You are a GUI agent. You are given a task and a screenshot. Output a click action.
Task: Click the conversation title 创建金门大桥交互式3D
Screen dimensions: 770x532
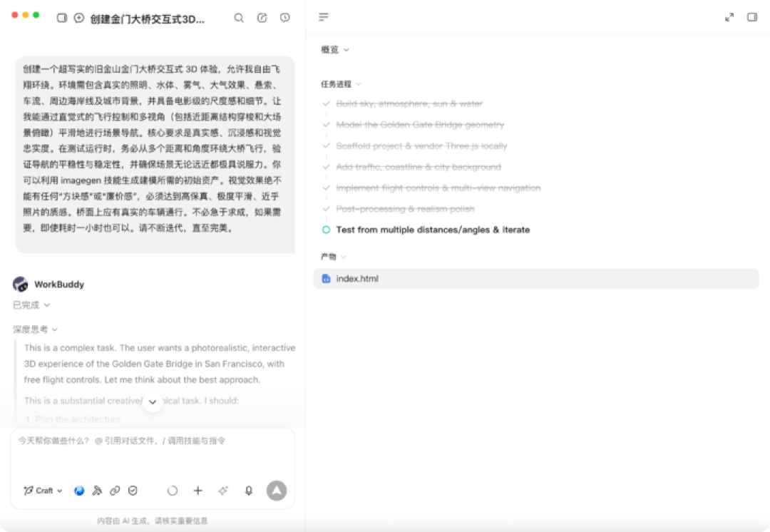tap(148, 19)
